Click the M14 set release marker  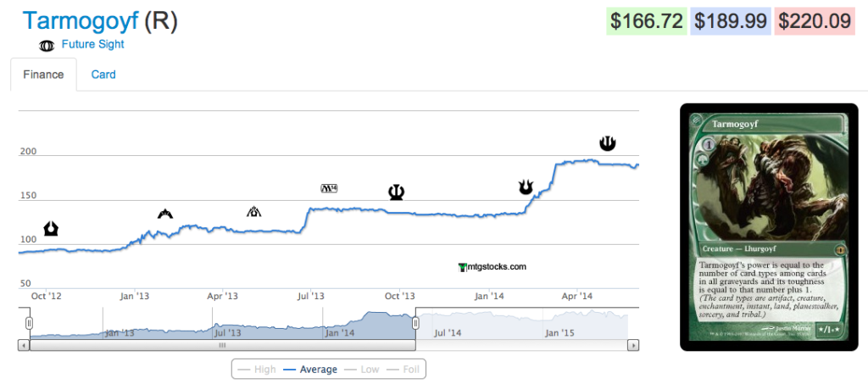[330, 189]
